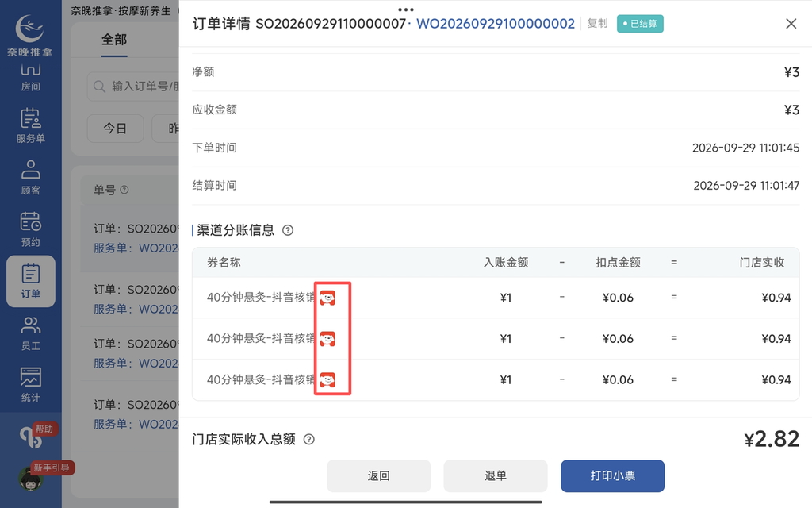Click Douyin icon in third coupon row

(x=327, y=379)
